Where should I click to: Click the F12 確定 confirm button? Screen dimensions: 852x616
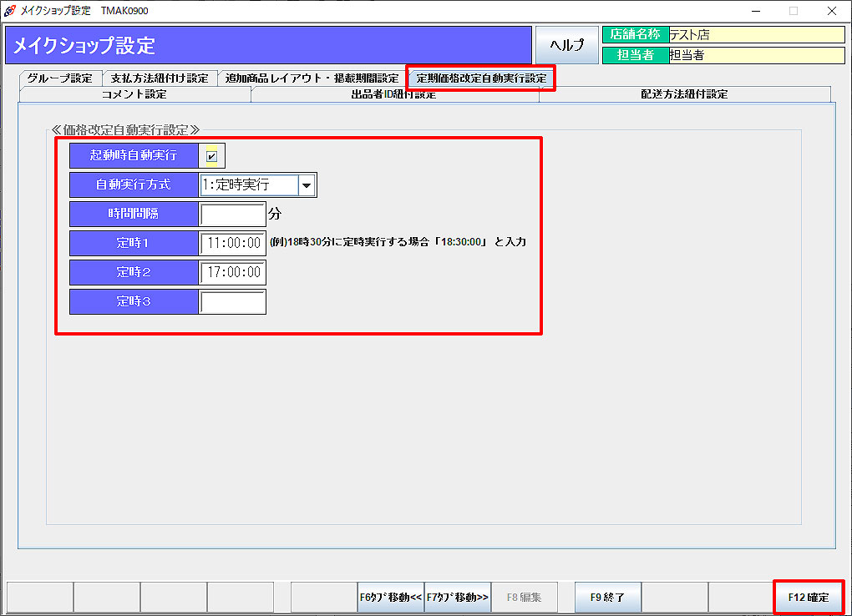[x=808, y=598]
